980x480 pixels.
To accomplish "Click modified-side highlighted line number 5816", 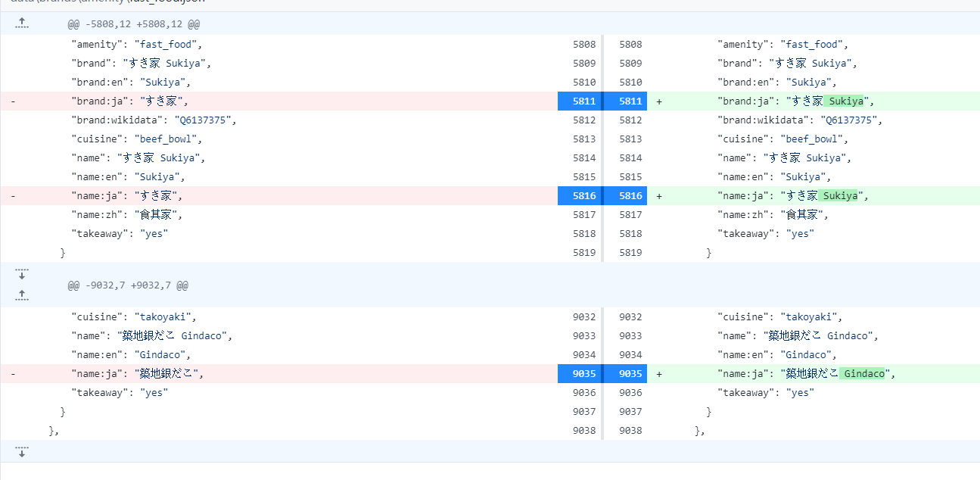I will click(625, 195).
